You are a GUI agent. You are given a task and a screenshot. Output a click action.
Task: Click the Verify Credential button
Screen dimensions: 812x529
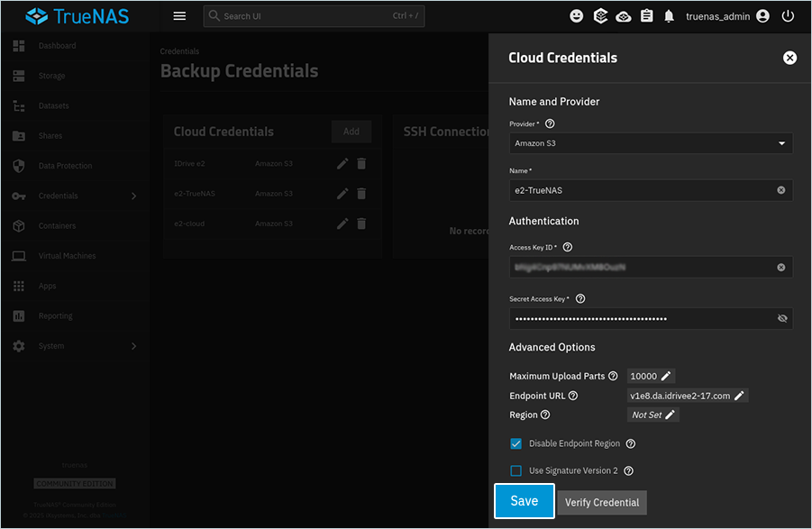pyautogui.click(x=602, y=502)
